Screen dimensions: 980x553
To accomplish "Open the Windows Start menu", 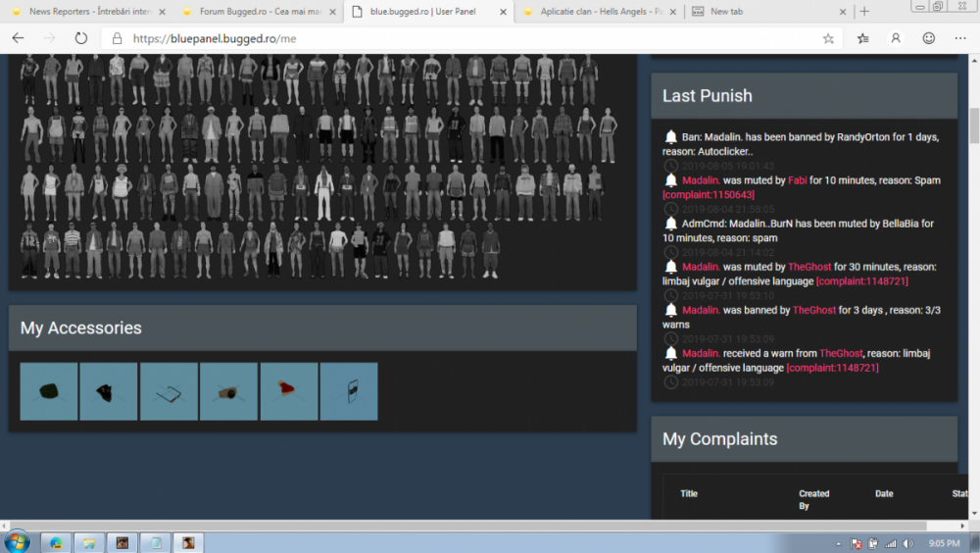I will [17, 542].
